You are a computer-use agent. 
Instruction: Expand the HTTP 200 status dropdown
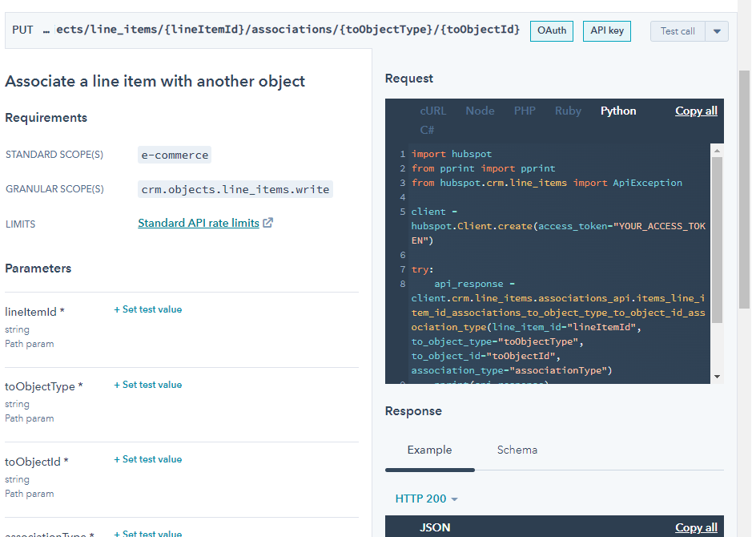426,498
